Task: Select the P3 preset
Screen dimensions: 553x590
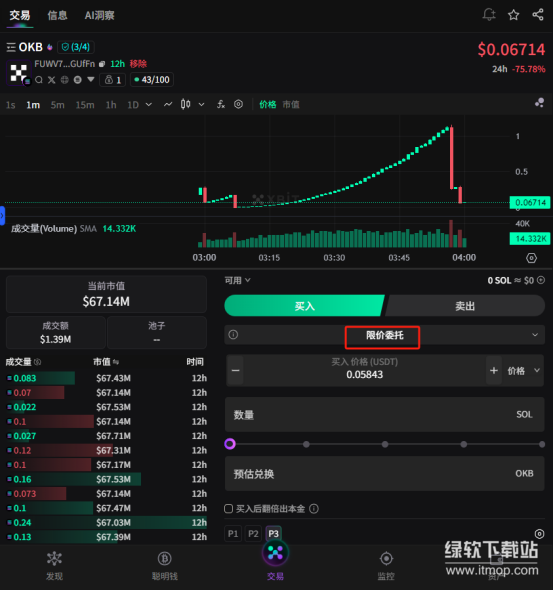Action: [273, 534]
